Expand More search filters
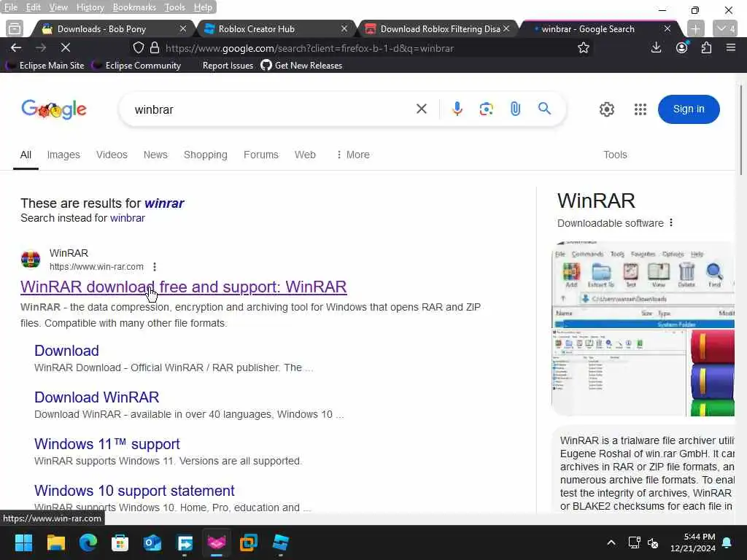747x560 pixels. [x=353, y=155]
